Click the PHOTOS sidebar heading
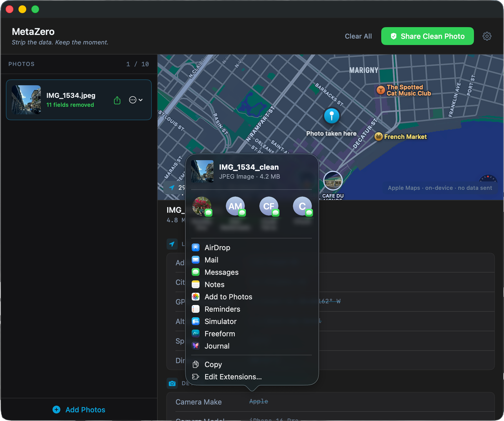 click(x=22, y=64)
